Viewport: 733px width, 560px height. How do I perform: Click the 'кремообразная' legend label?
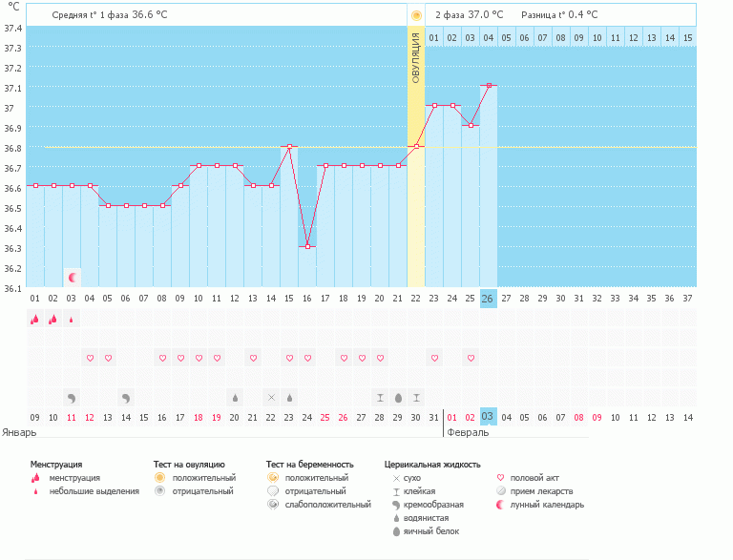click(434, 505)
